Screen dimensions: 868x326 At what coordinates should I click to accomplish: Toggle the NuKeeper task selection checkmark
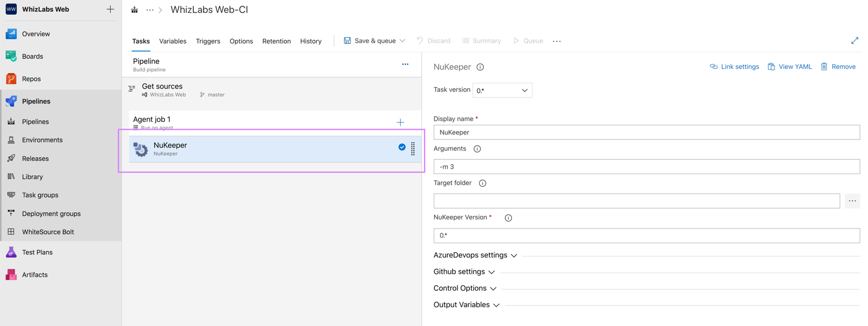point(402,147)
